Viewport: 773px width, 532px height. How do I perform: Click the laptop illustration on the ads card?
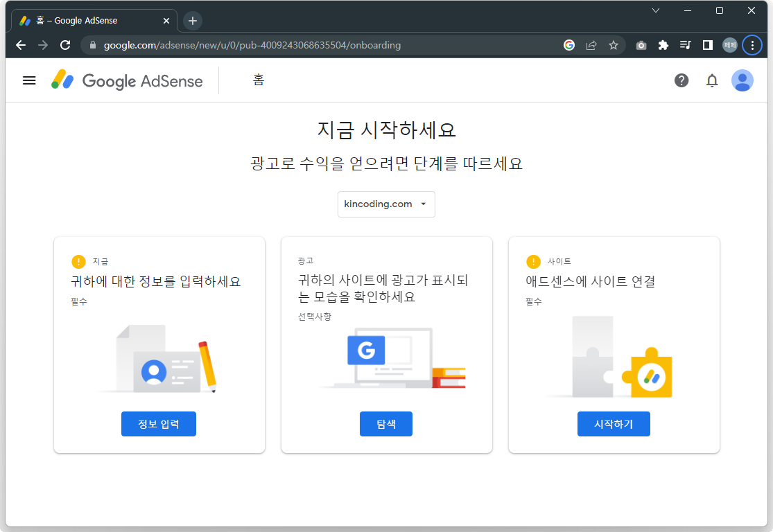[x=392, y=358]
